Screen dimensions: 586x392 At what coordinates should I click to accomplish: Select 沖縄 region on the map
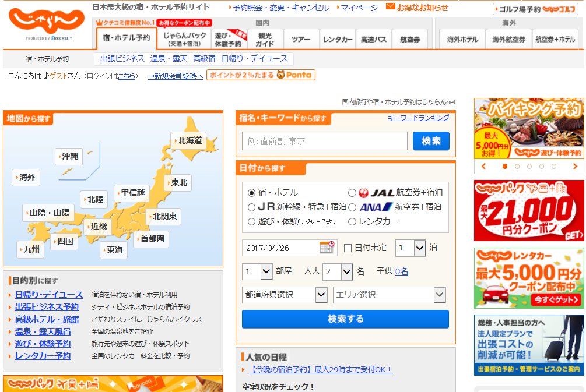69,156
